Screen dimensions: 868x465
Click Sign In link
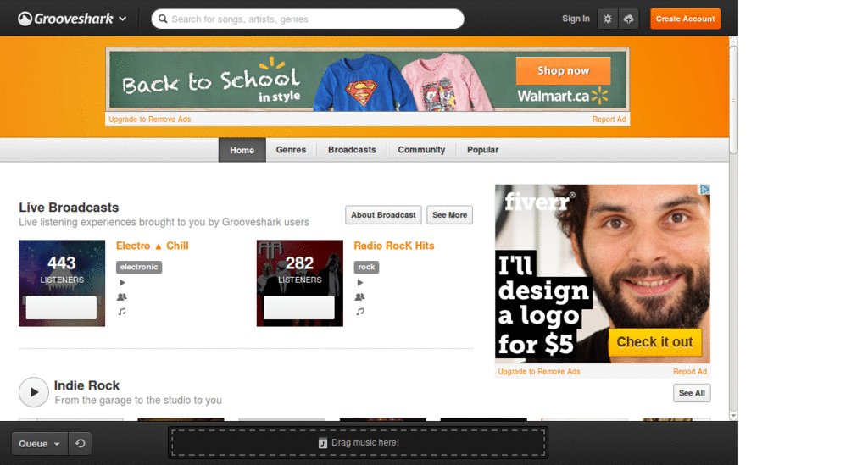[x=576, y=19]
